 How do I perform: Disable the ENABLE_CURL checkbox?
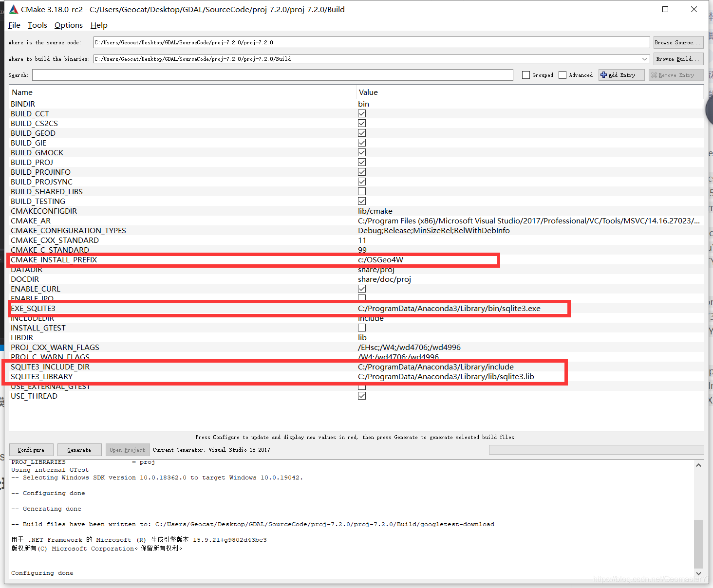(362, 289)
